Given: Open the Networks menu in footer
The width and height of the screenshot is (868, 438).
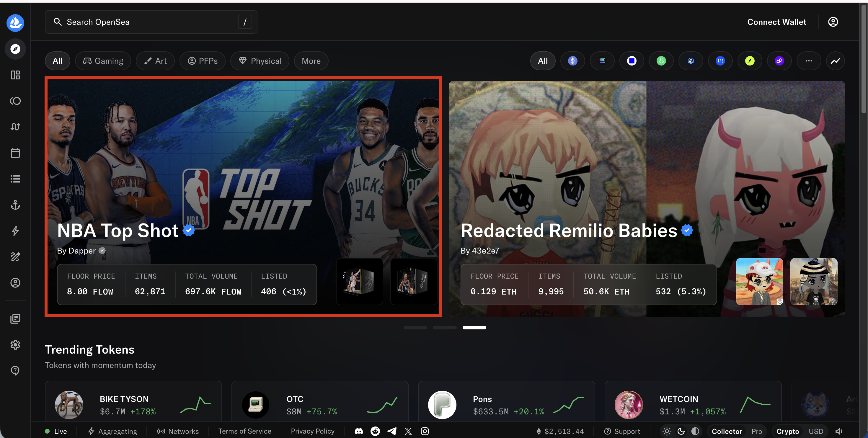Looking at the screenshot, I should click(178, 431).
